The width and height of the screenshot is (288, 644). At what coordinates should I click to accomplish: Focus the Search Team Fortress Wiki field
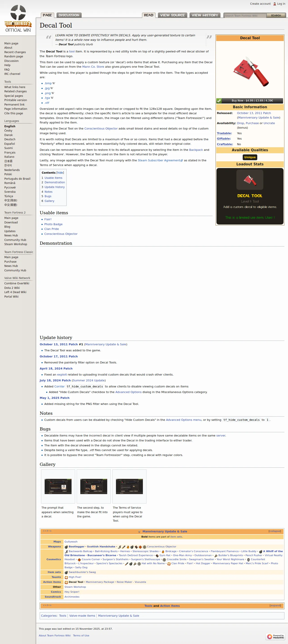point(245,15)
